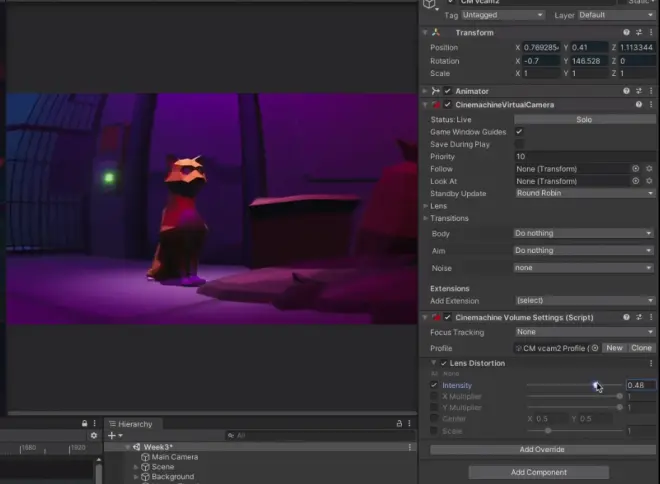Viewport: 660px width, 484px height.
Task: Expand the Transitions foldout
Action: coord(426,218)
